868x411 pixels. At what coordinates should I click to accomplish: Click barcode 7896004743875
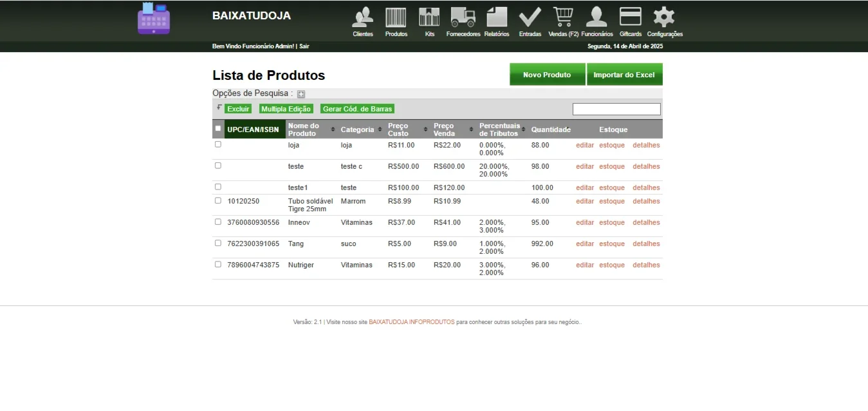254,265
